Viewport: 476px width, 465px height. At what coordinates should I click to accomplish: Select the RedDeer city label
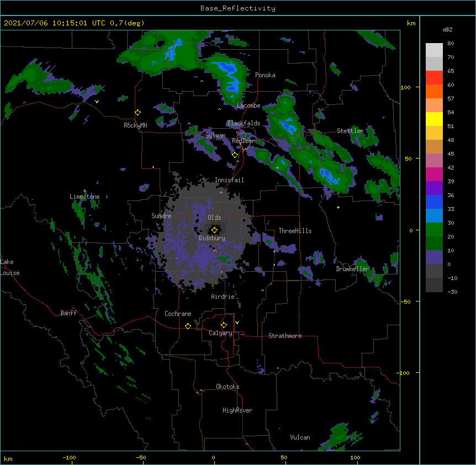pos(244,141)
